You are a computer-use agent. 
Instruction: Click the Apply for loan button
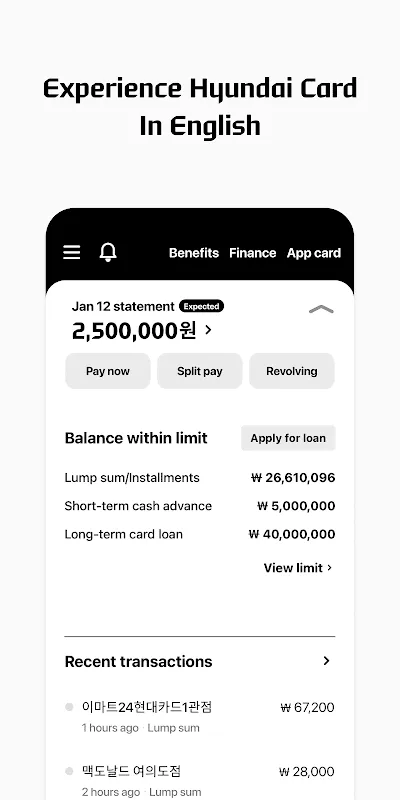(x=288, y=438)
